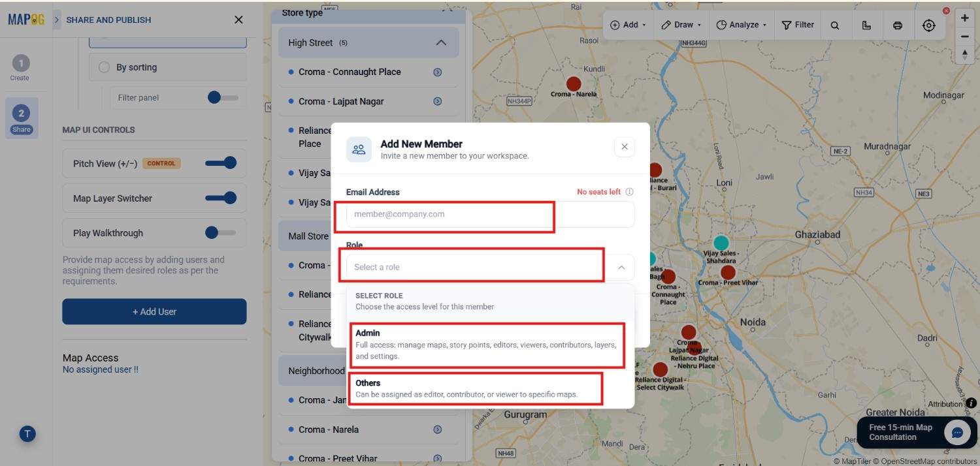Toggle Map Layer Switcher switch
The height and width of the screenshot is (466, 980).
(x=221, y=198)
